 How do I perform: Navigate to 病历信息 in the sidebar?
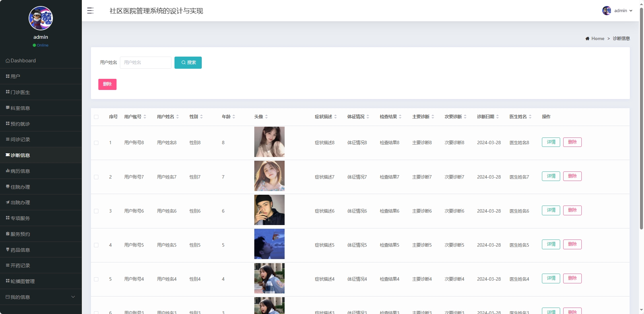click(x=41, y=171)
